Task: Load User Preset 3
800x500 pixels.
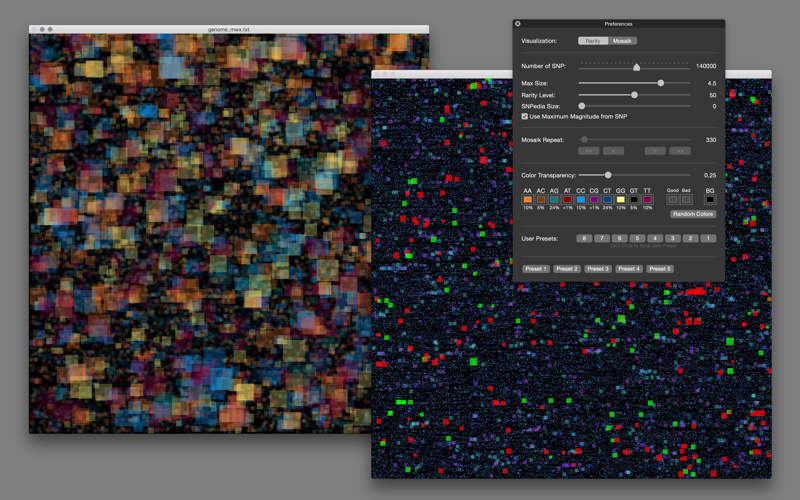Action: point(672,238)
